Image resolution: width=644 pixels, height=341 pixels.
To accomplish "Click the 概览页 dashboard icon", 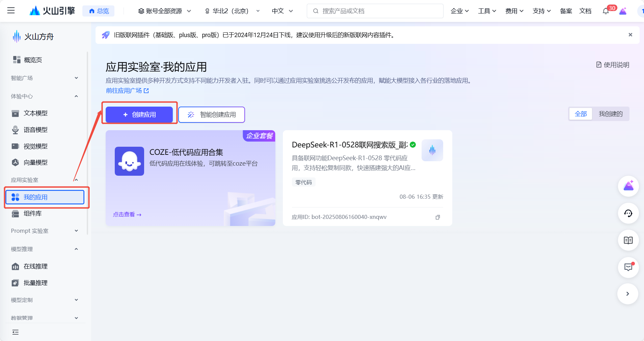I will click(x=17, y=60).
